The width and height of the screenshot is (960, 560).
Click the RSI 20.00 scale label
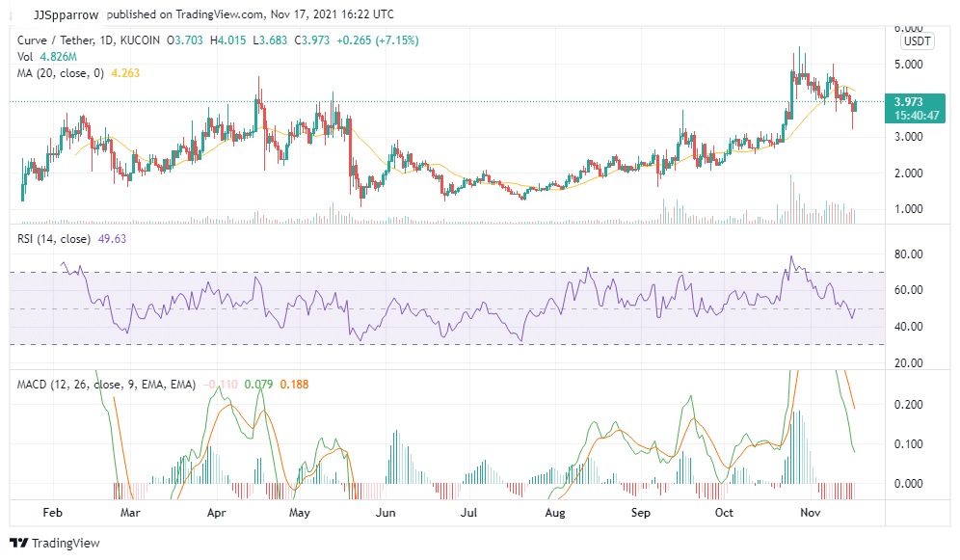point(909,363)
